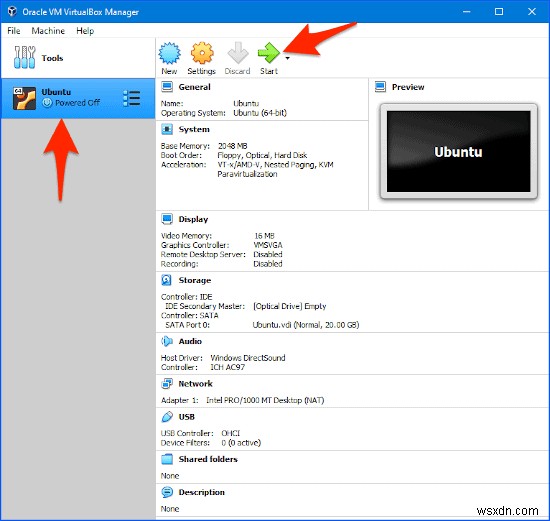Select the Ubuntu Powered Off virtual machine

point(78,98)
